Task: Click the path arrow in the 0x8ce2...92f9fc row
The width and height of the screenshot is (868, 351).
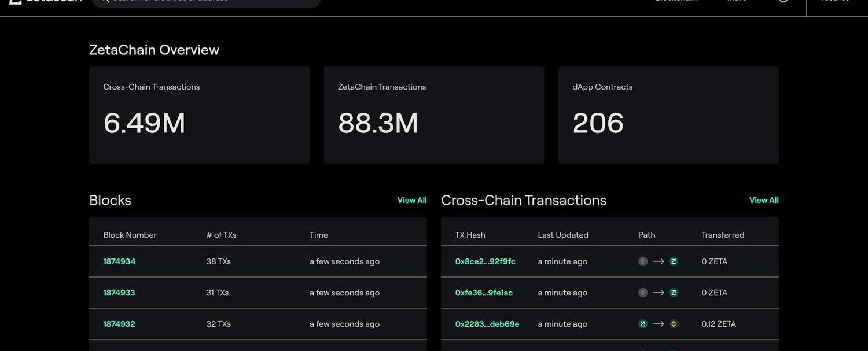Action: click(658, 261)
